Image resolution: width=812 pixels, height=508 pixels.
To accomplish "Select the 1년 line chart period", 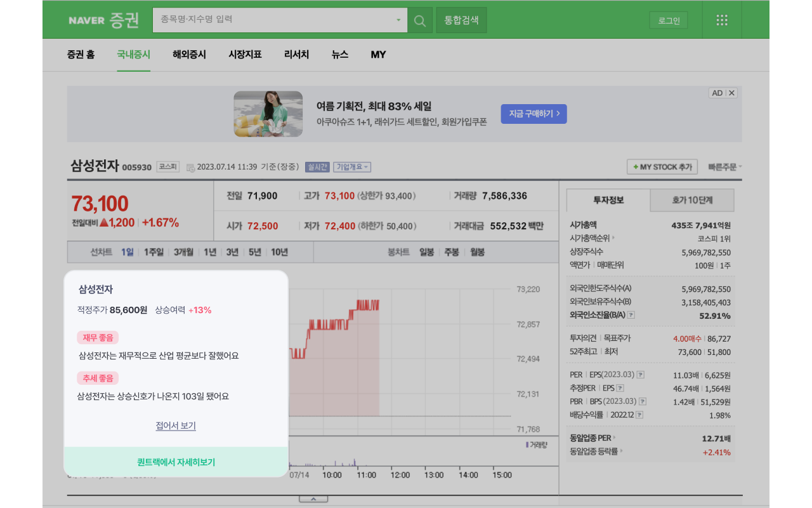I will (210, 252).
